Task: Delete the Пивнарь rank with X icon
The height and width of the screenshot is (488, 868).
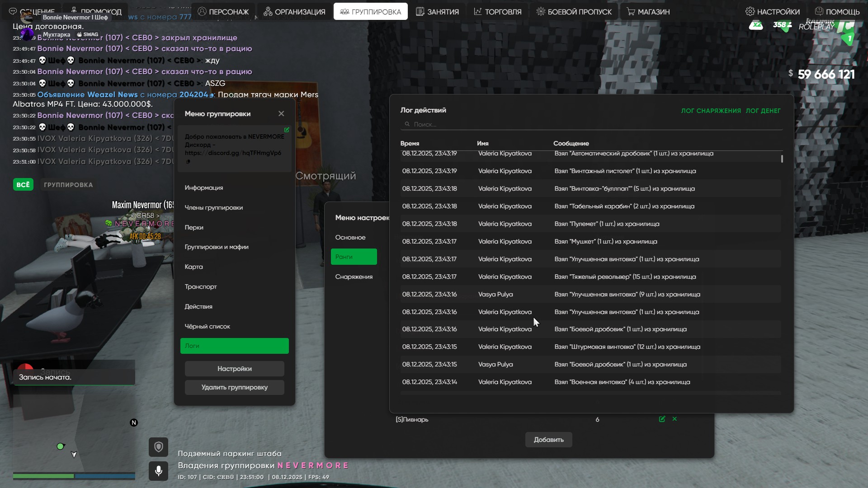Action: (x=675, y=419)
